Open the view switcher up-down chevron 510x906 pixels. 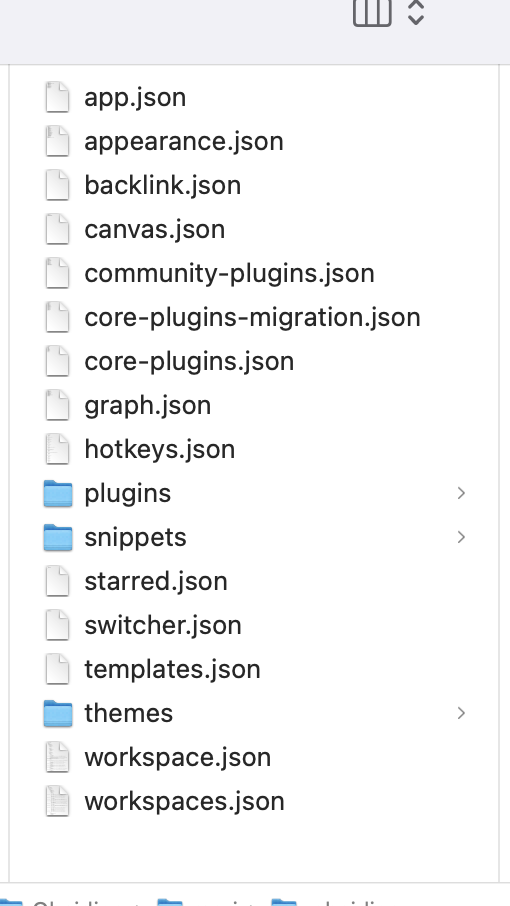[416, 13]
